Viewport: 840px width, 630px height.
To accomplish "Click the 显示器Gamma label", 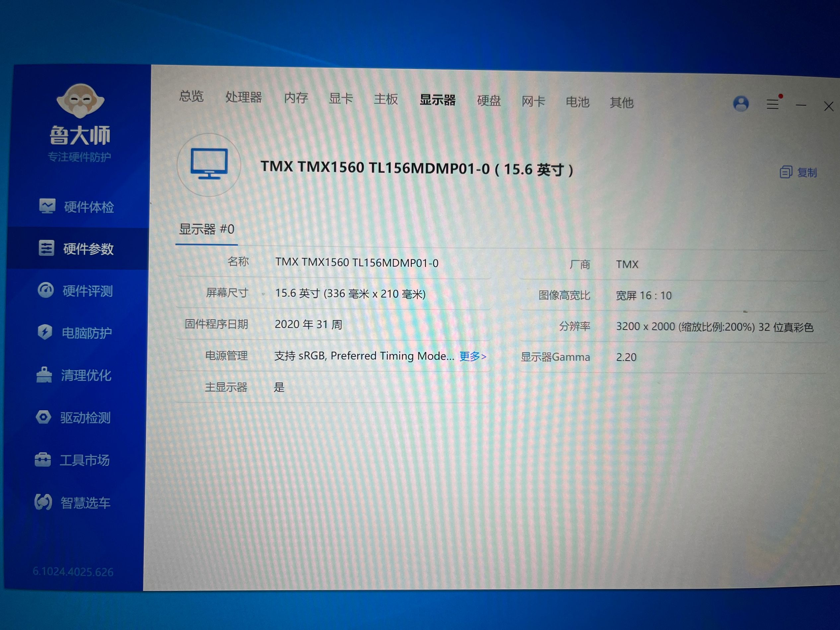I will (555, 357).
